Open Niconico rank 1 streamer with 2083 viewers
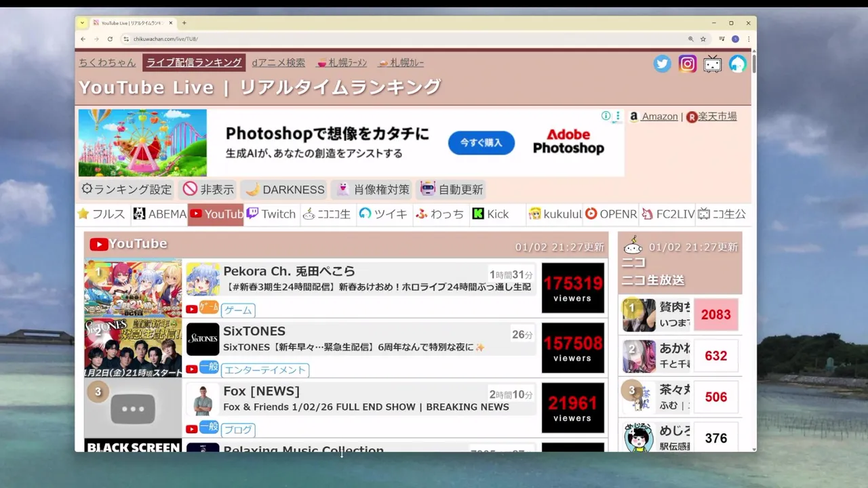 point(680,314)
